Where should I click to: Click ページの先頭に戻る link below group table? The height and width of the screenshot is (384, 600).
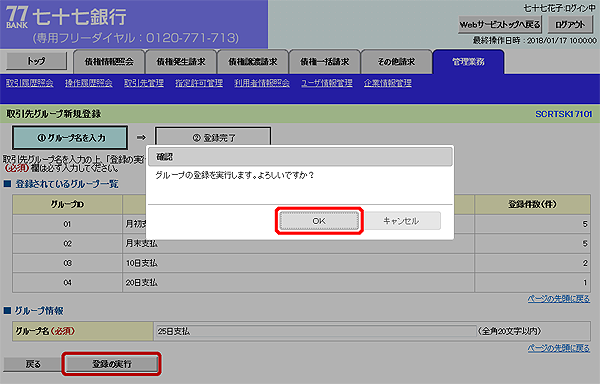coord(559,299)
